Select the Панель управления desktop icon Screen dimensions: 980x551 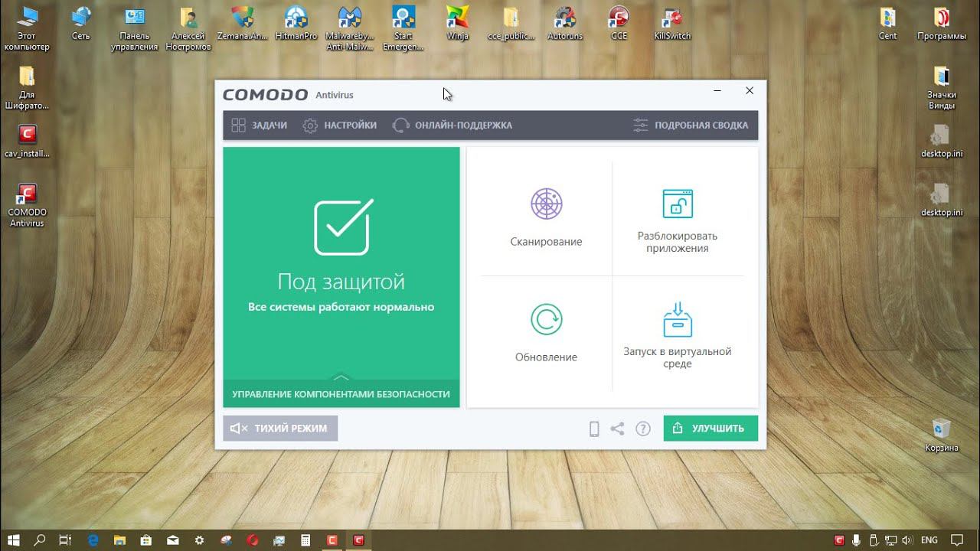[x=135, y=28]
